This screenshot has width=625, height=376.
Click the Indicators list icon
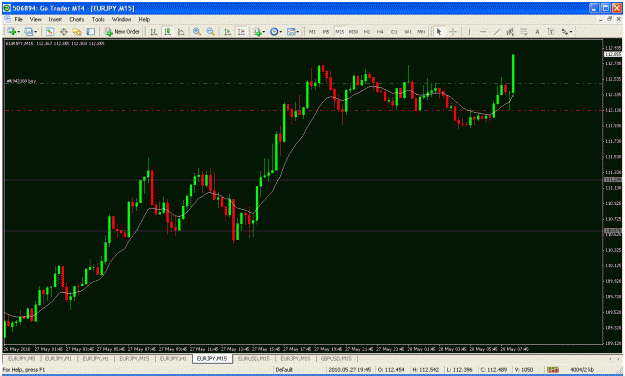click(257, 31)
